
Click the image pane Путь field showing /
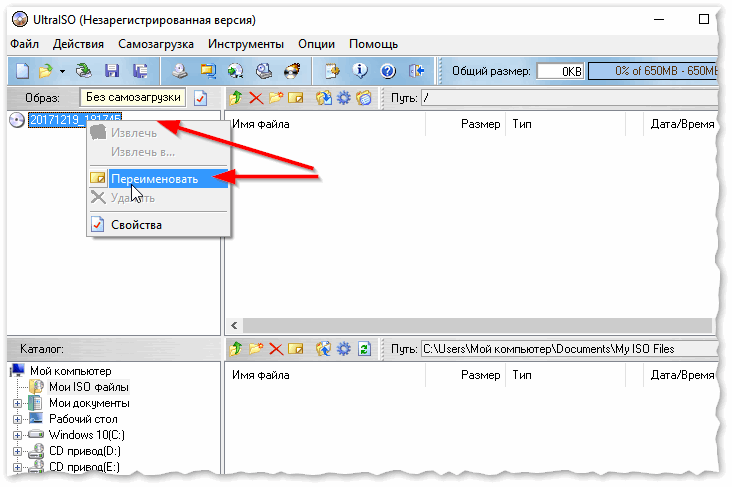(570, 98)
